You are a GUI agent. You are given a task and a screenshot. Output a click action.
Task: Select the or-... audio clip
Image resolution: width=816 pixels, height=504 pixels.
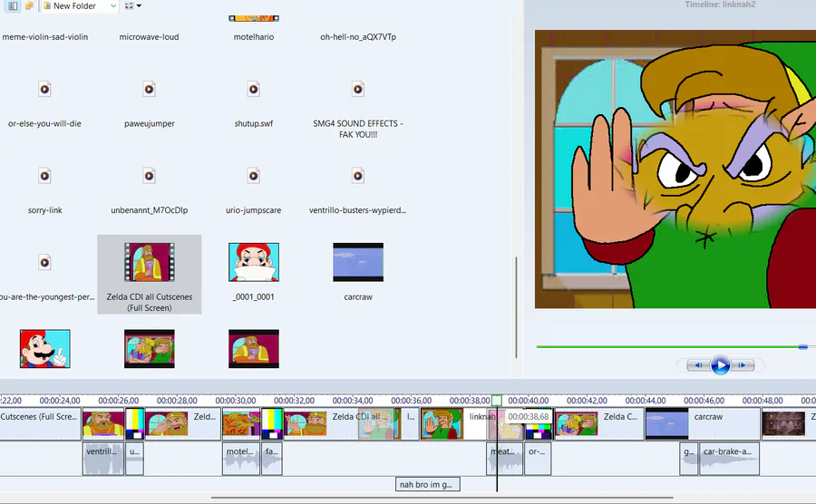tap(538, 459)
